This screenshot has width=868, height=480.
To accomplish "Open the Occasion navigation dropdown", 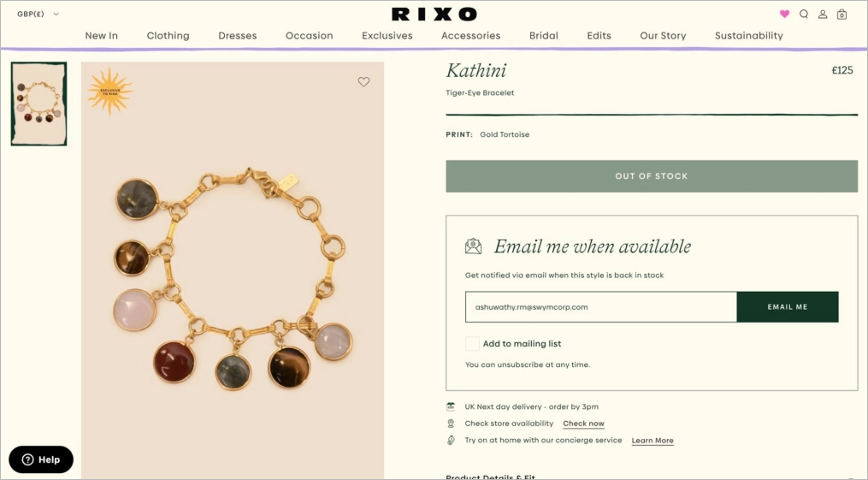I will pyautogui.click(x=309, y=35).
